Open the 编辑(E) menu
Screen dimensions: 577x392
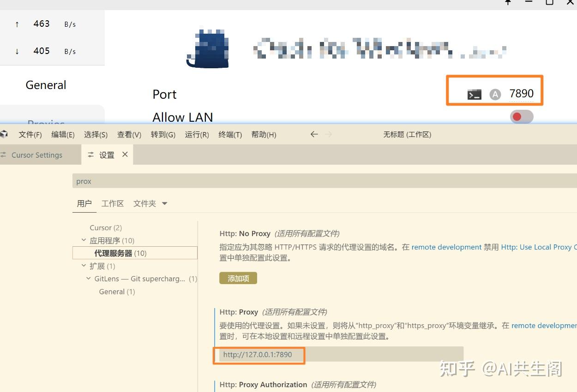[63, 135]
